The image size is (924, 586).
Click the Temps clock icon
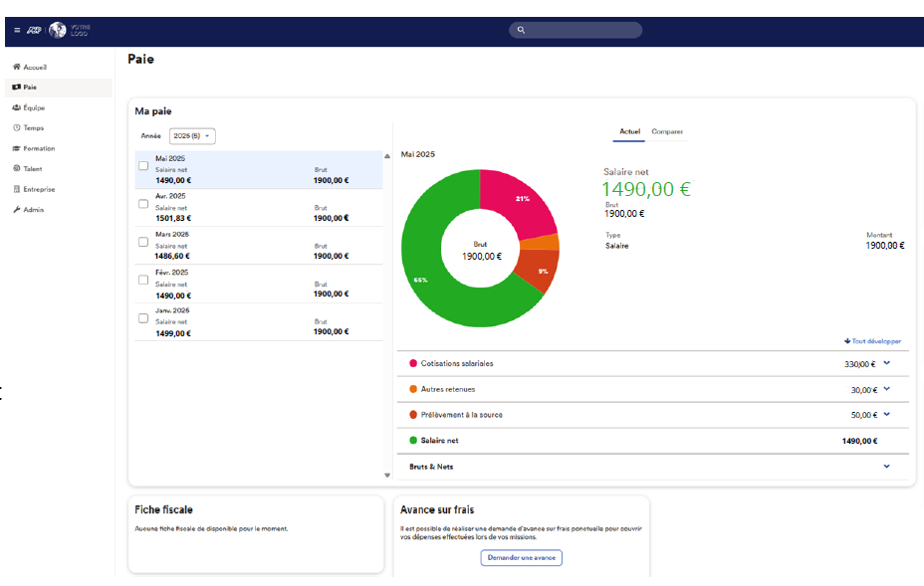click(x=17, y=128)
